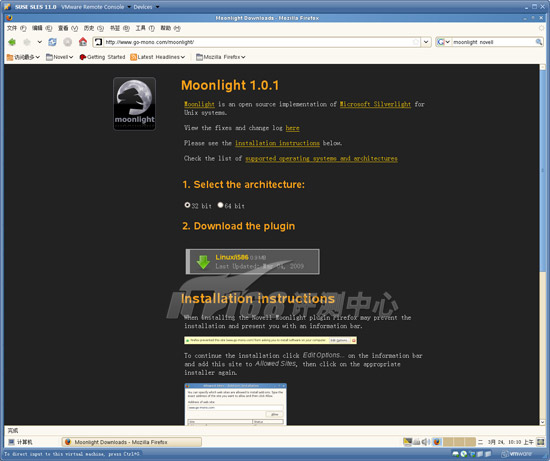Go to the home page icon
Image resolution: width=550 pixels, height=461 pixels.
coord(83,42)
